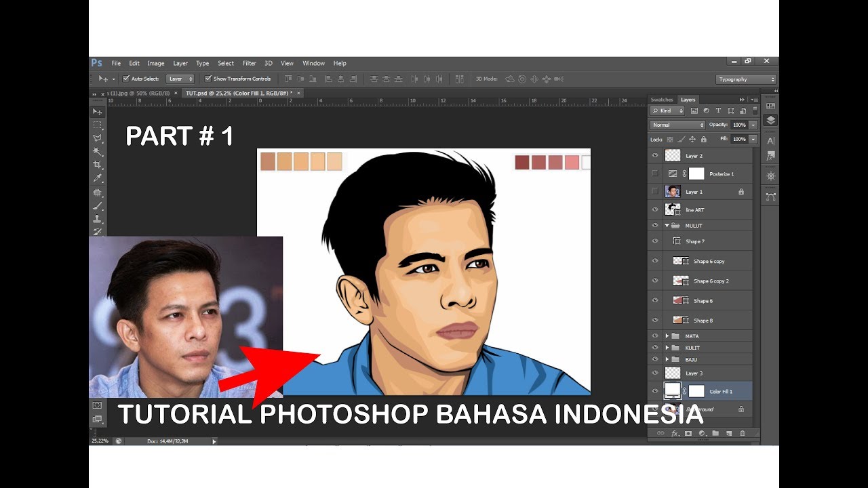Open the Normal blend mode dropdown
868x488 pixels.
point(677,125)
